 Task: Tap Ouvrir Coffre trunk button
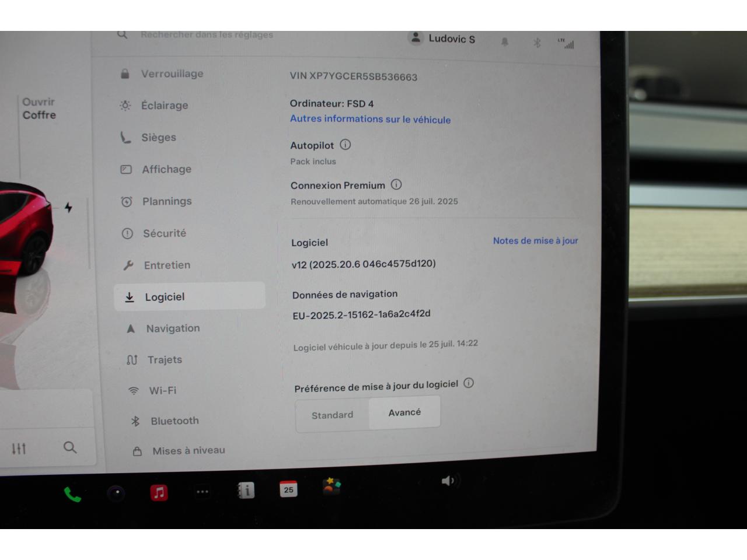tap(39, 108)
